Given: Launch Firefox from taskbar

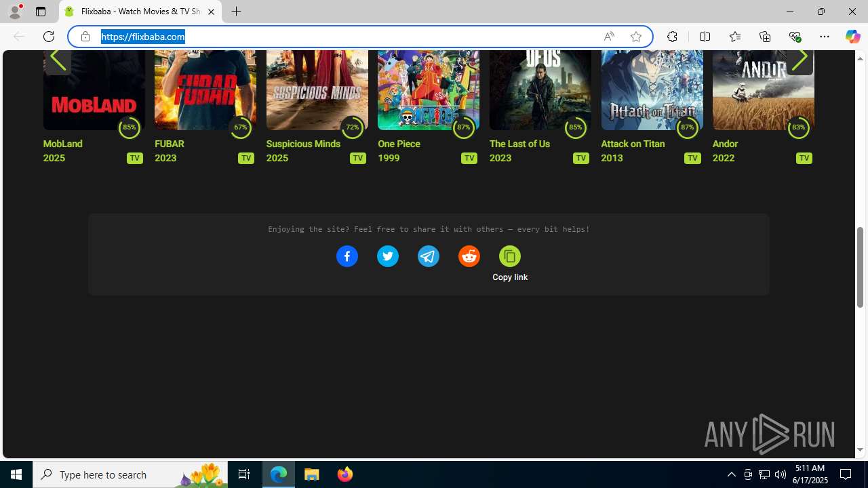Looking at the screenshot, I should tap(344, 474).
